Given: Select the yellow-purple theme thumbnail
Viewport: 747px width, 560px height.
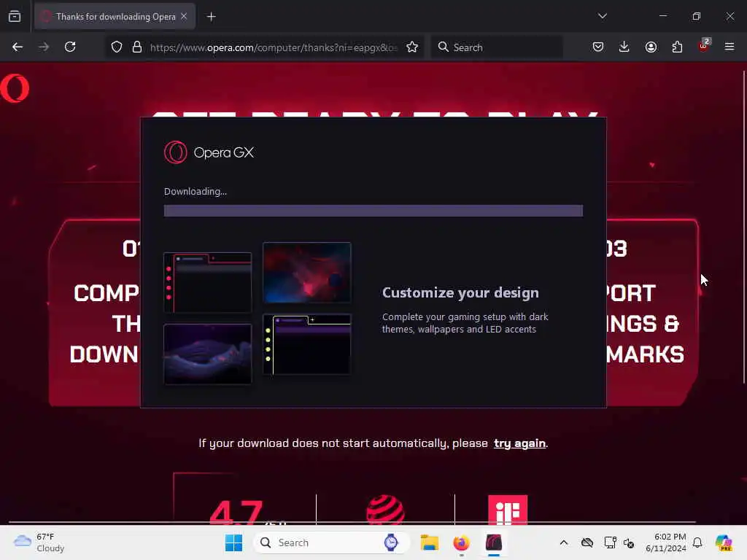Looking at the screenshot, I should (307, 344).
